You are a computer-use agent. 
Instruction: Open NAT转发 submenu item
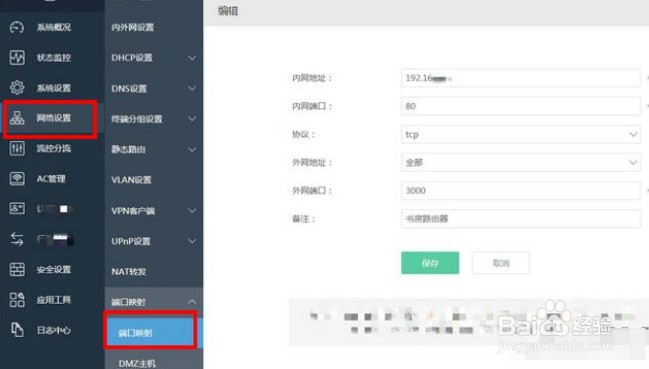click(x=129, y=271)
